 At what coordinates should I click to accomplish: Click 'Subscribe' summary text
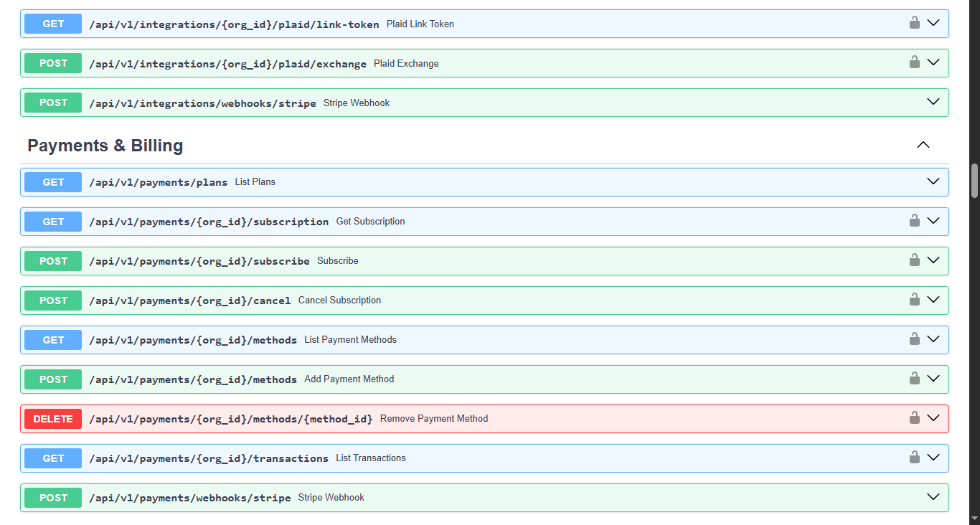click(x=338, y=260)
